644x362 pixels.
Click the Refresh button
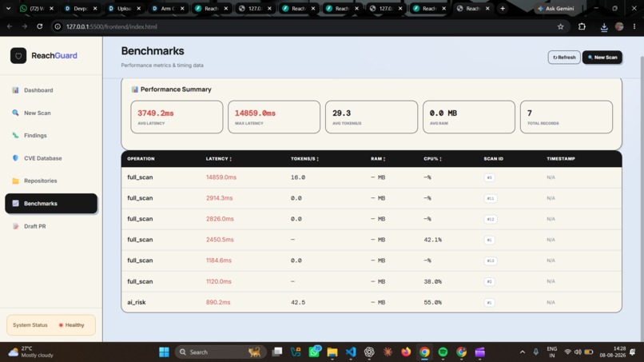[564, 58]
